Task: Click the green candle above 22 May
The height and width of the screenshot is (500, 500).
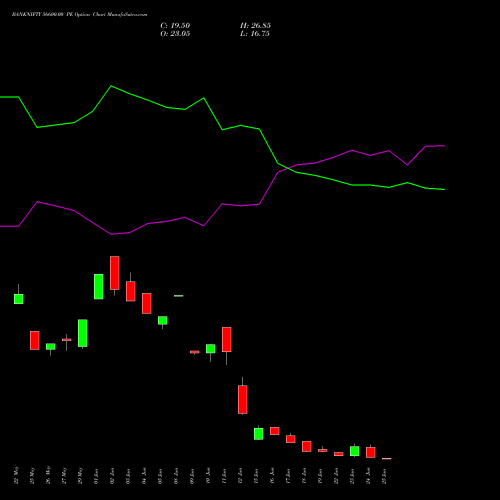Action: tap(19, 299)
